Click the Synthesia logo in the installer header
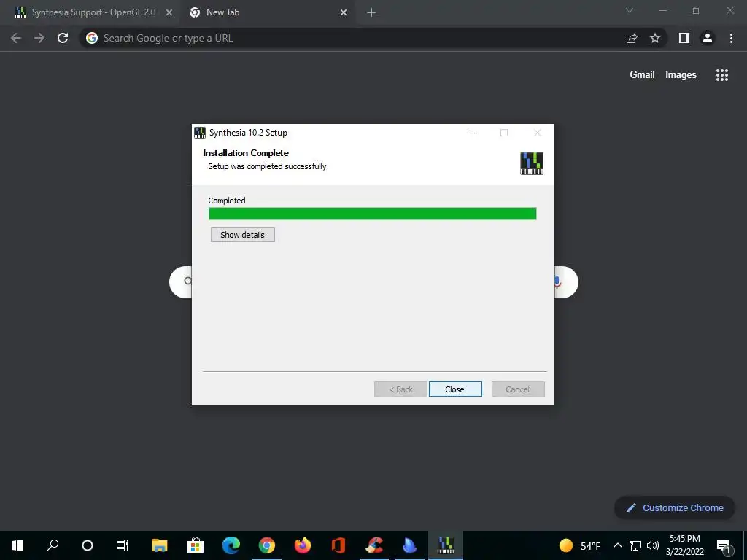 tap(531, 163)
